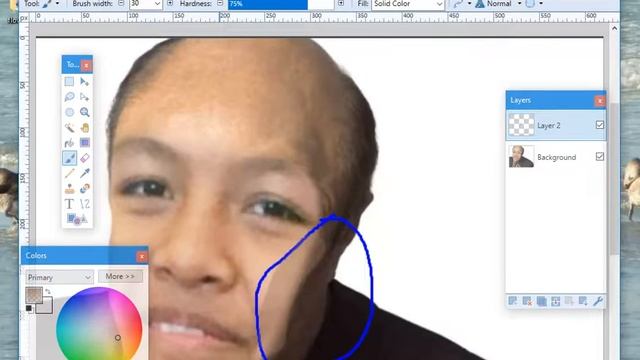Increase brush width with plus button
This screenshot has width=640, height=360.
(170, 3)
